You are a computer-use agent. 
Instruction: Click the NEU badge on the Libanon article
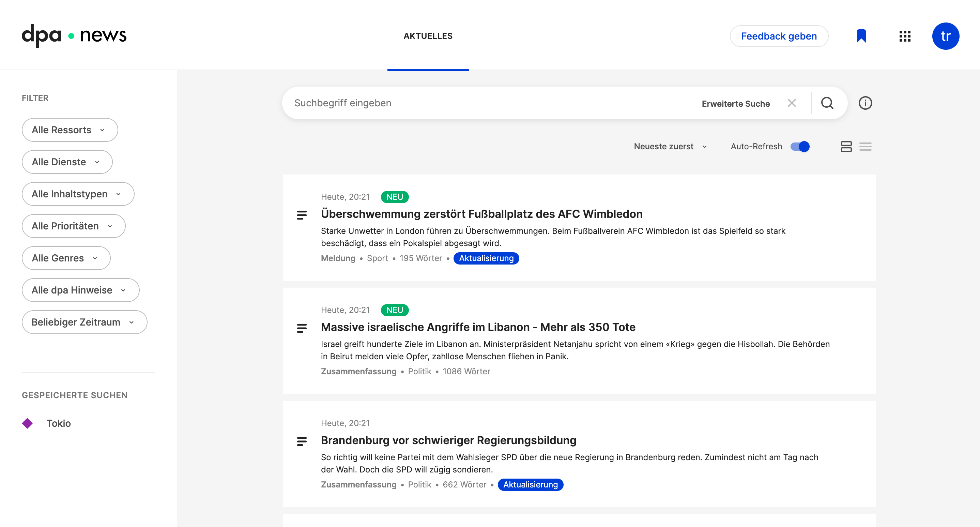click(395, 310)
